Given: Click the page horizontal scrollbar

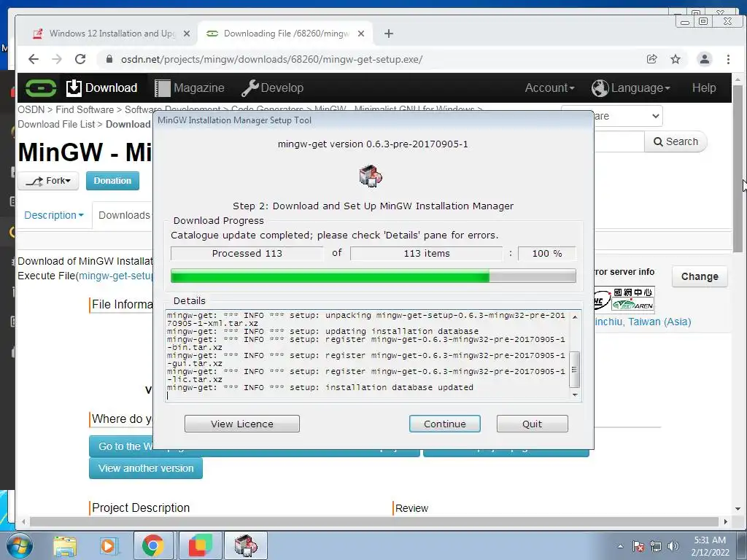Looking at the screenshot, I should click(x=374, y=522).
